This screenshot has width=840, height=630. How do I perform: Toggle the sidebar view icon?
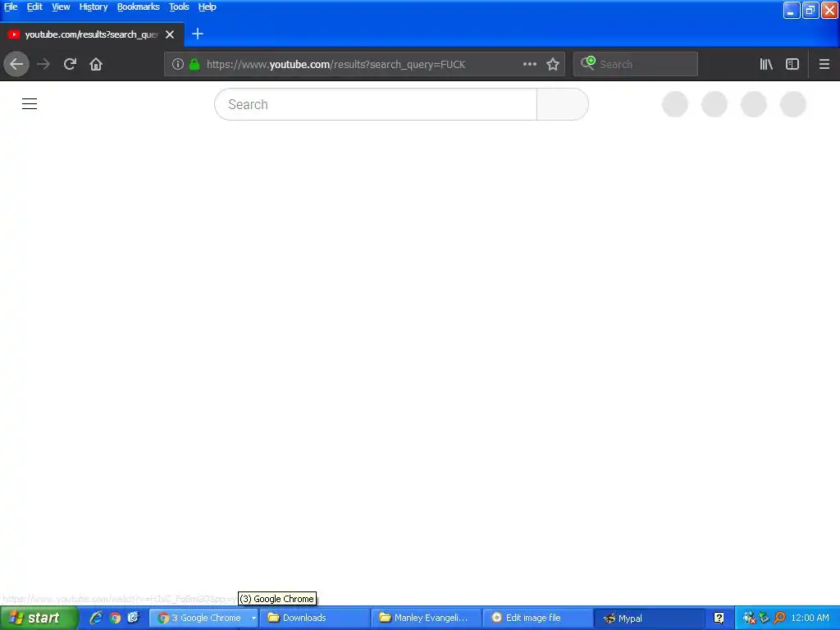[x=792, y=64]
